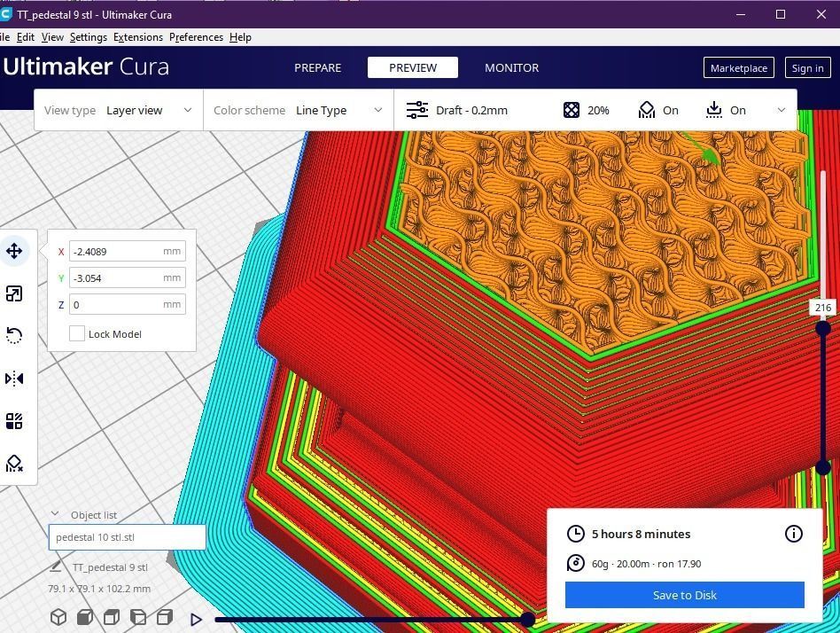Click the lower layer slider handle
Viewport: 840px width, 633px height.
click(x=823, y=468)
